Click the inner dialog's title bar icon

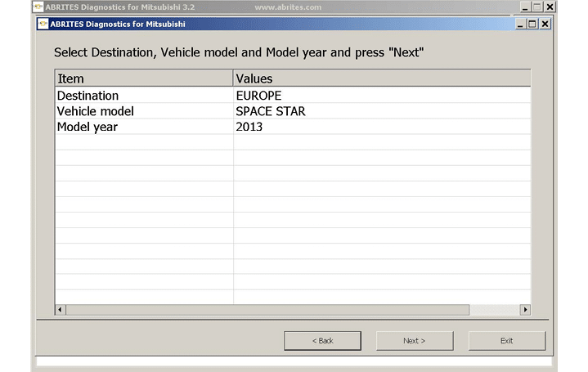pyautogui.click(x=44, y=24)
